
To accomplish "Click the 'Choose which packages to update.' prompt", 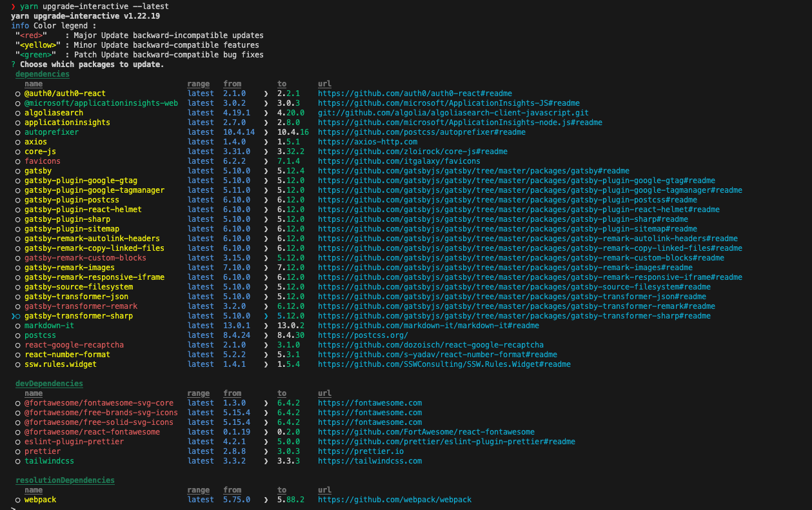I will [x=92, y=64].
